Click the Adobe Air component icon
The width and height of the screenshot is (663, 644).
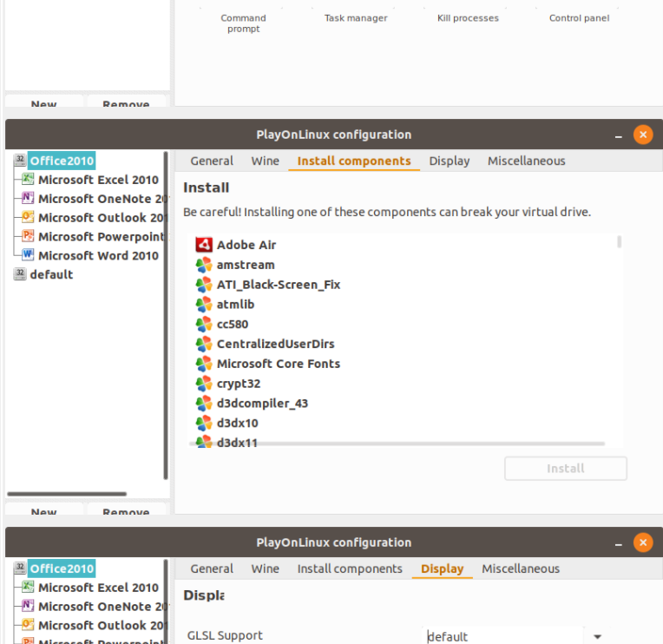coord(204,245)
